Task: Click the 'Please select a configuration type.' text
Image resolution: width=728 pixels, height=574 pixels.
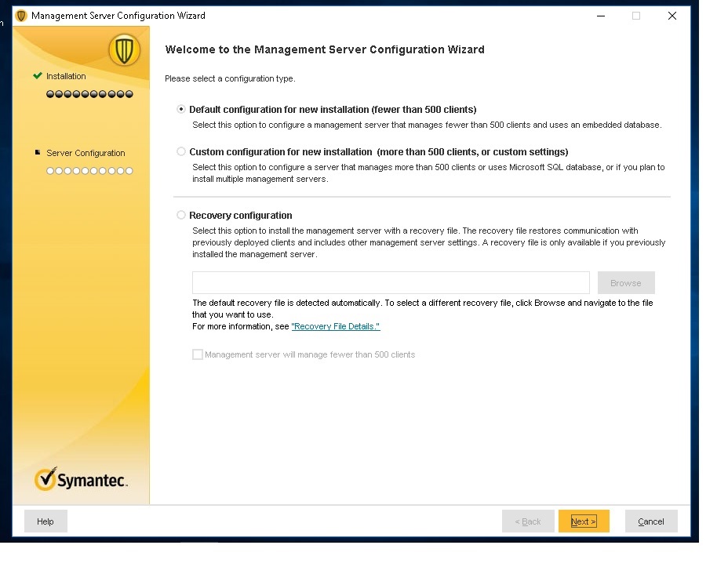Action: [230, 78]
